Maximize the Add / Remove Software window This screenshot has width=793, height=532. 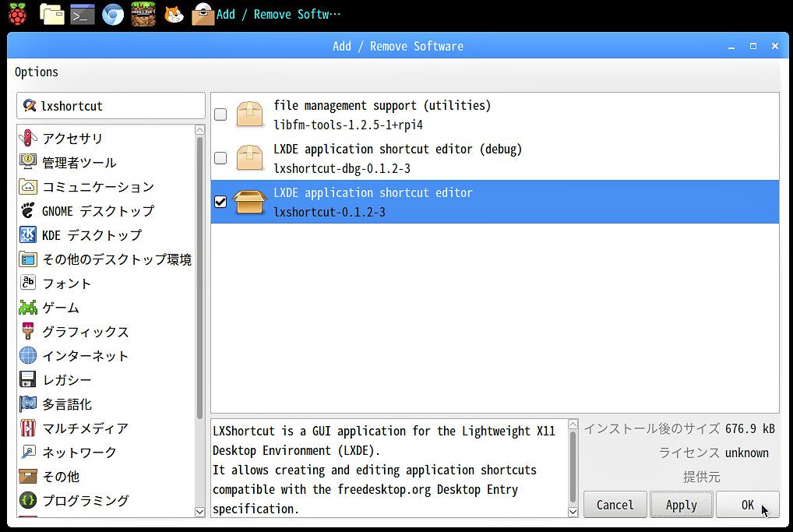[753, 46]
